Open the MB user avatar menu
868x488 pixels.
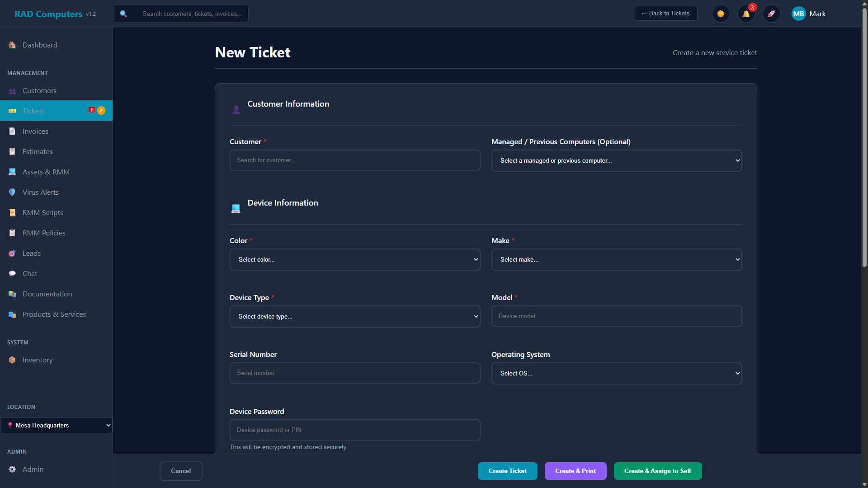pyautogui.click(x=798, y=14)
